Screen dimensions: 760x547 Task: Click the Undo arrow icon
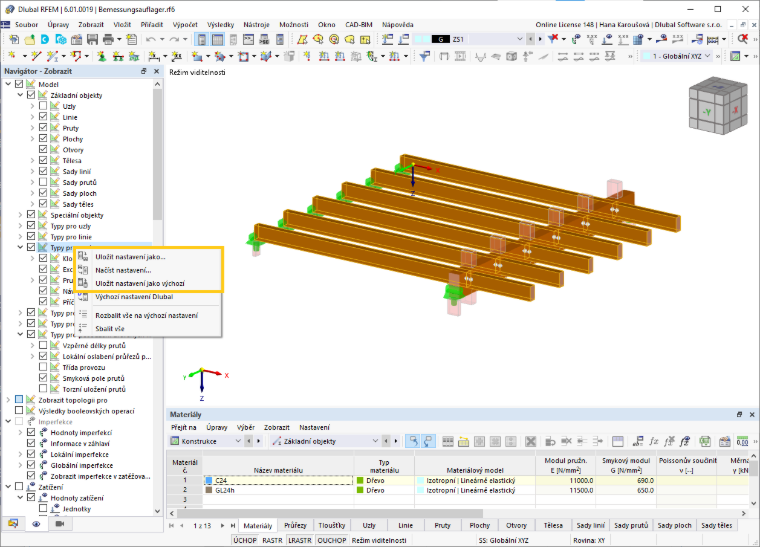click(x=151, y=39)
